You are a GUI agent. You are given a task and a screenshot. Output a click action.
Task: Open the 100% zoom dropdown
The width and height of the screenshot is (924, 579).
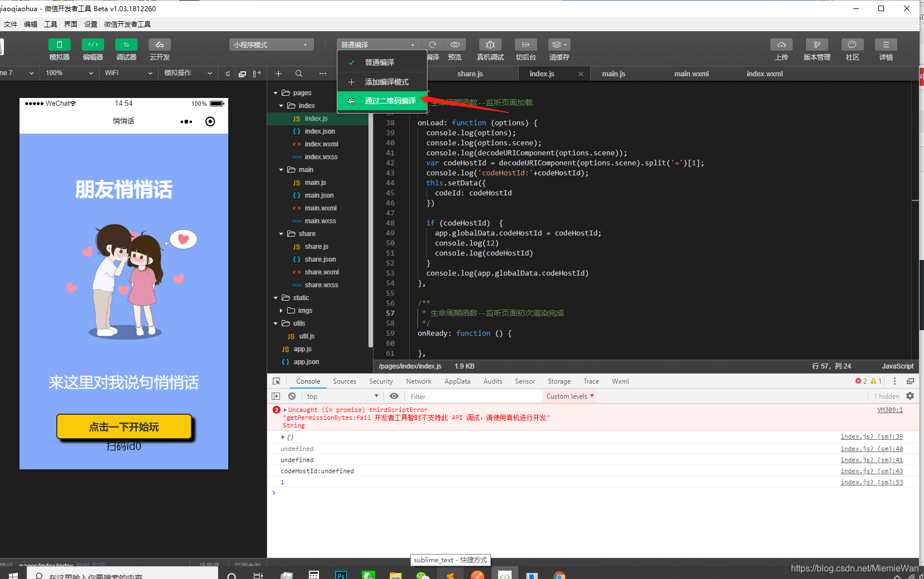pos(70,73)
